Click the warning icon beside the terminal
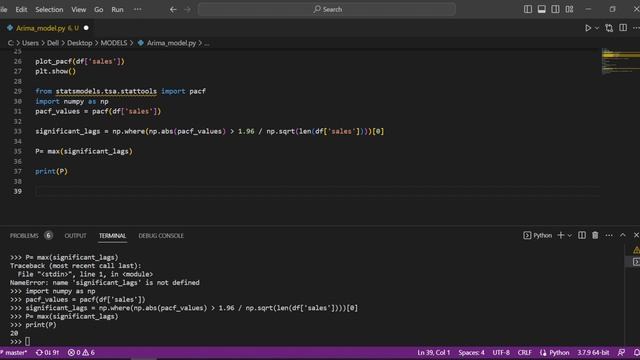The image size is (640, 360). click(x=636, y=250)
